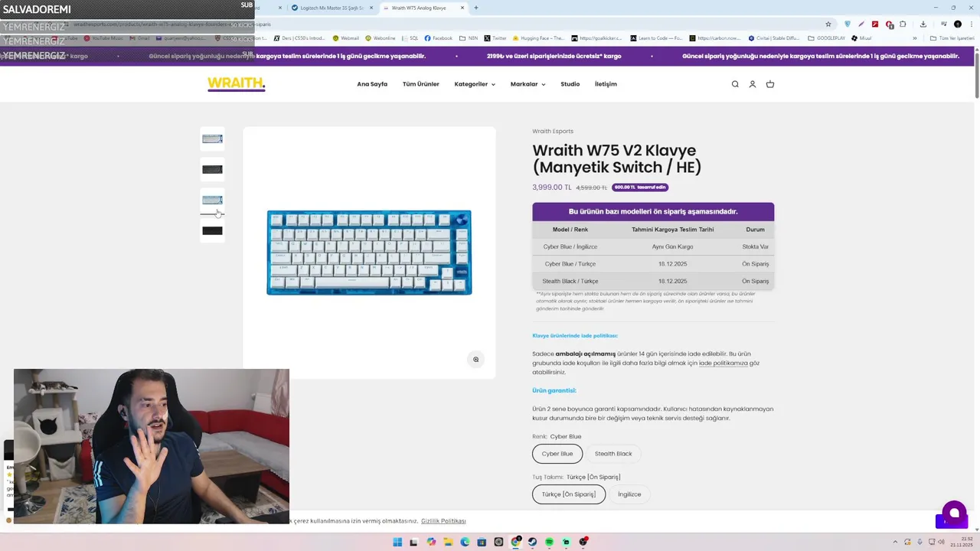
Task: Open the site search magnifier icon
Action: (735, 84)
